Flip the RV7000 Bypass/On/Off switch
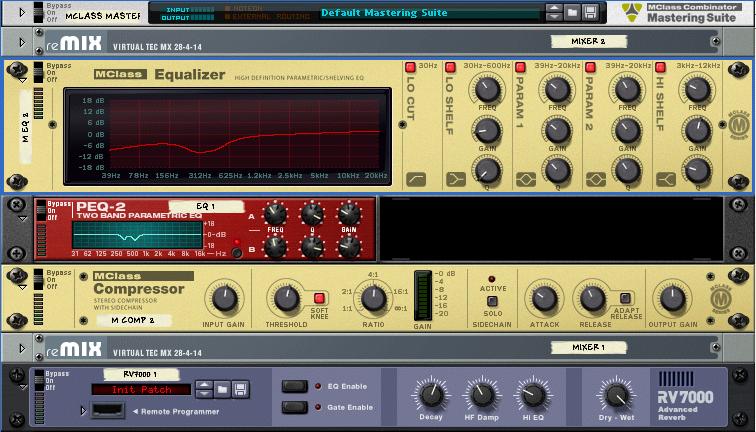Image resolution: width=756 pixels, height=432 pixels. pyautogui.click(x=38, y=380)
